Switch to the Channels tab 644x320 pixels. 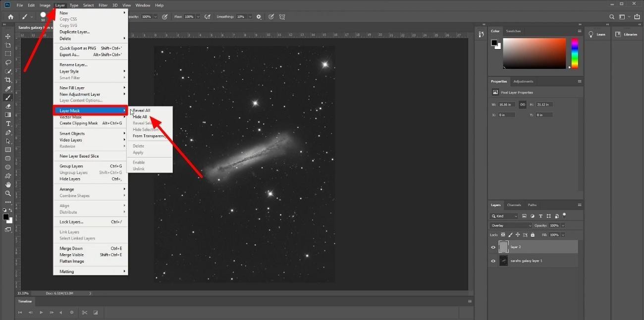coord(514,205)
